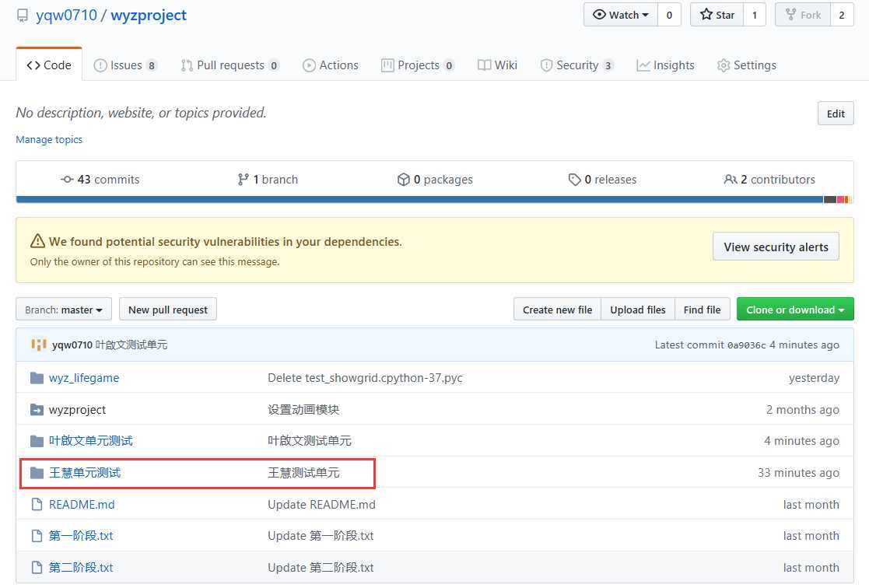
Task: Open the wyzproject repository name link
Action: coord(149,15)
